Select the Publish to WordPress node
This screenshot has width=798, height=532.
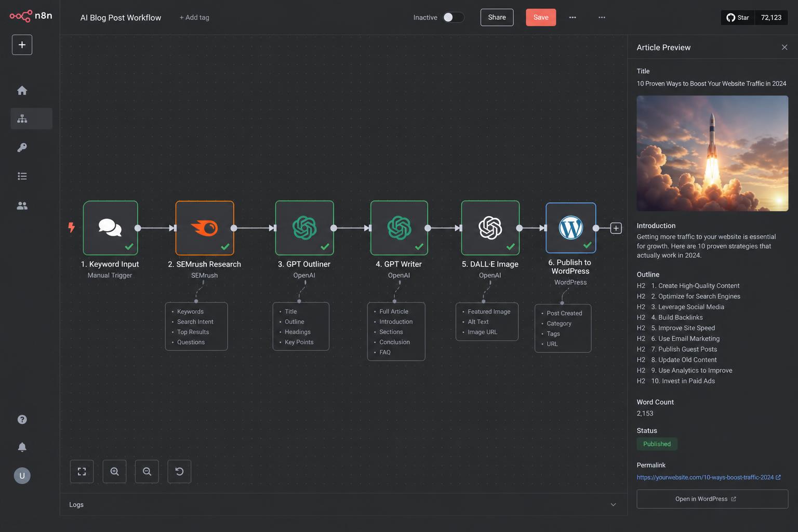click(x=570, y=228)
